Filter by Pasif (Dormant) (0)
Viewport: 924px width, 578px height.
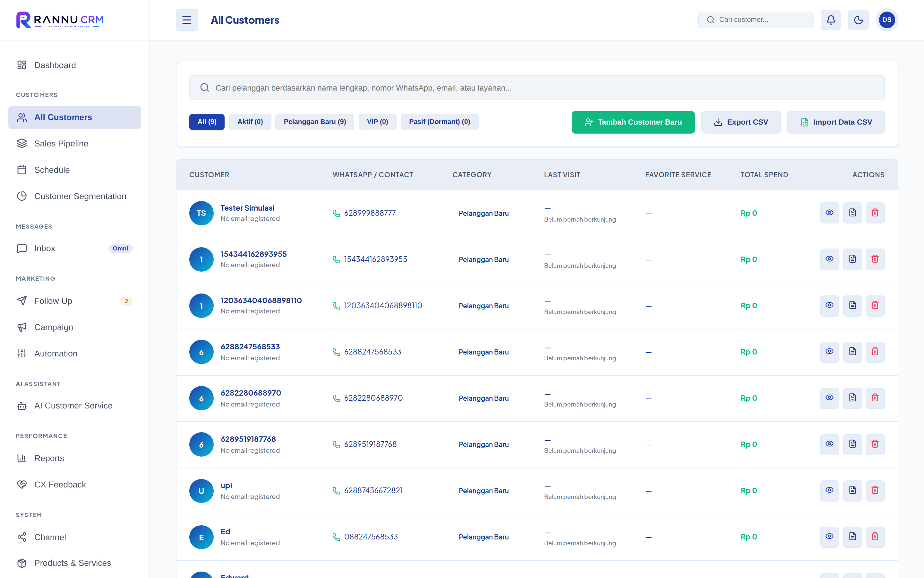click(440, 122)
